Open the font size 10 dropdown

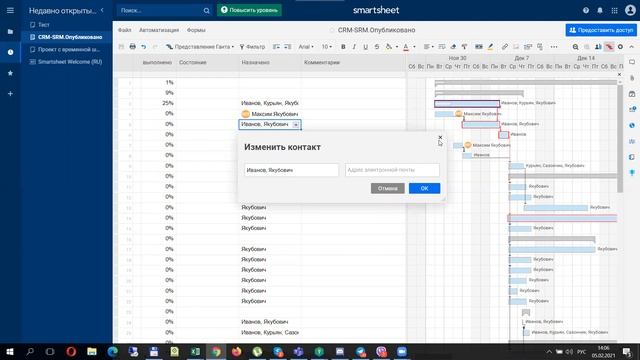tap(327, 47)
